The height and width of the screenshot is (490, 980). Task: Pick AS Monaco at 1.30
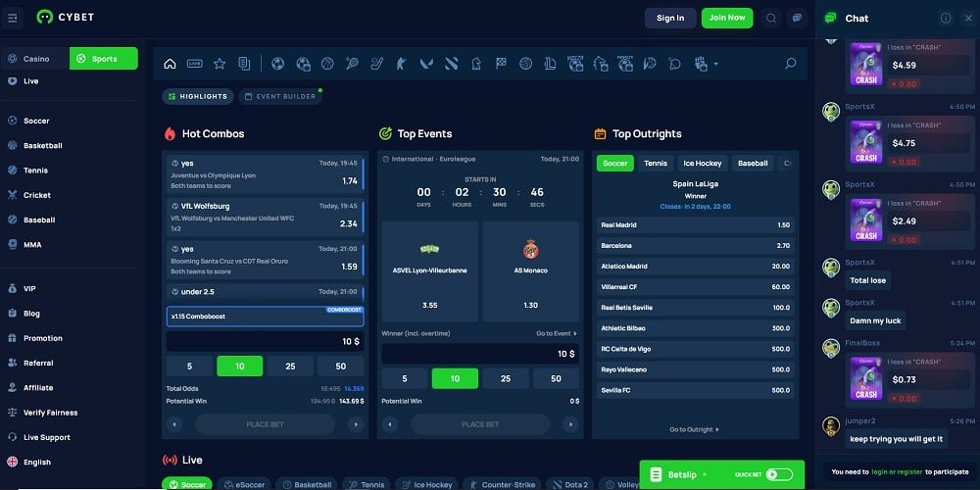pos(530,271)
